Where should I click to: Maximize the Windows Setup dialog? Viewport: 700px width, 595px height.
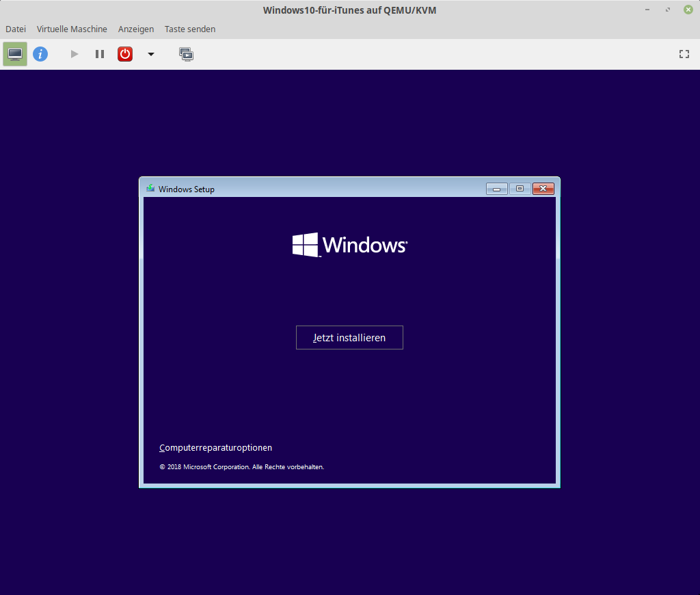tap(520, 189)
